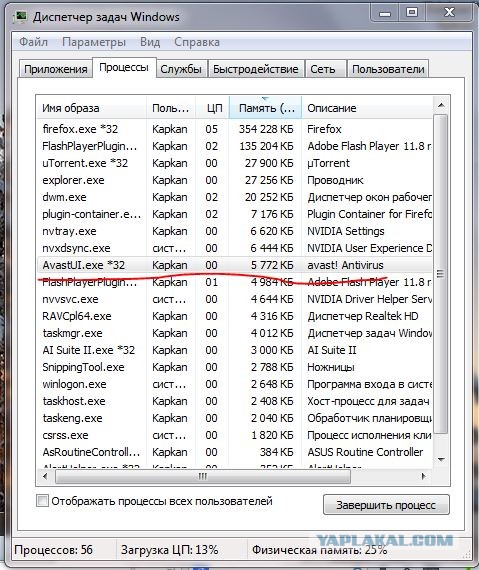Click the vertical scrollbar thumb
479x570 pixels.
tap(441, 273)
